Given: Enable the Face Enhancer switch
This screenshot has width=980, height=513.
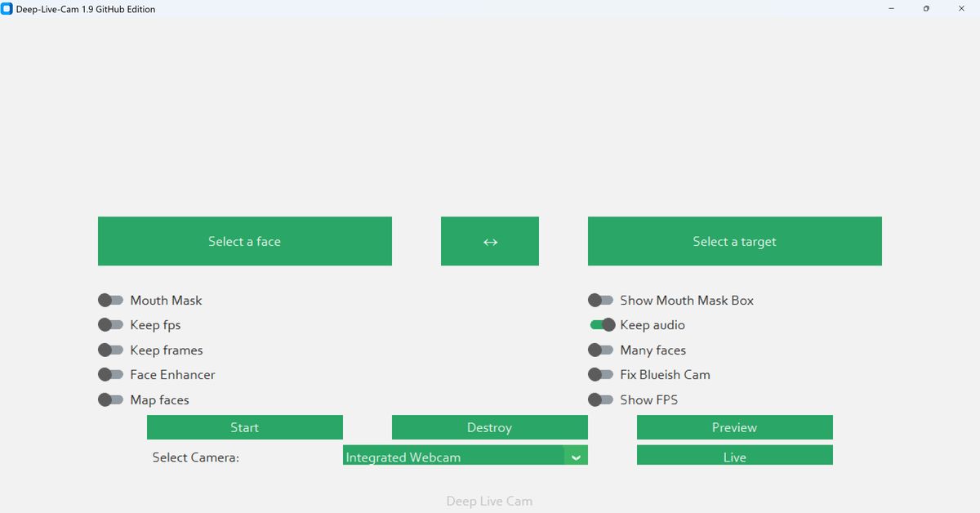Looking at the screenshot, I should pyautogui.click(x=110, y=375).
